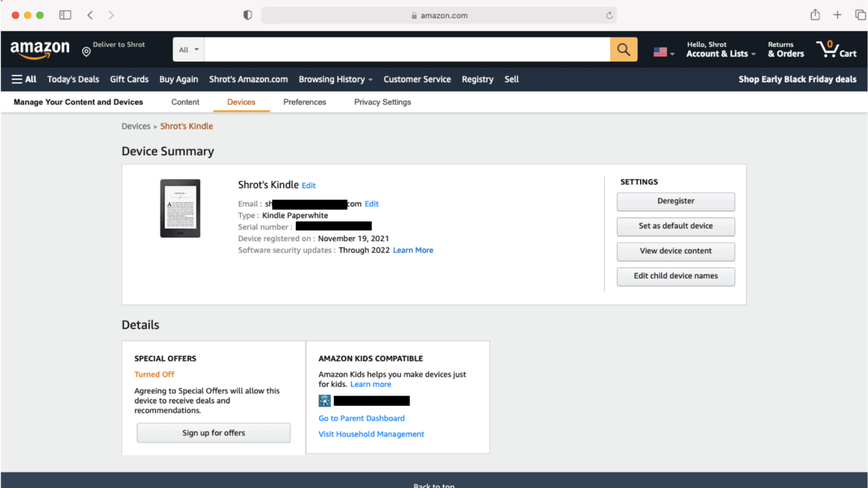Screen dimensions: 868x488
Task: Toggle the Safari sidebar icon
Action: (x=65, y=15)
